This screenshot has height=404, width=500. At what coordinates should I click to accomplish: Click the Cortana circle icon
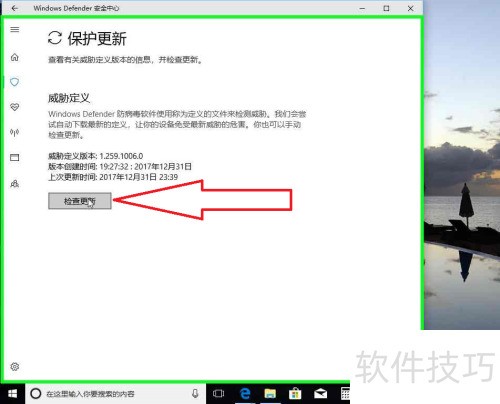tap(36, 394)
